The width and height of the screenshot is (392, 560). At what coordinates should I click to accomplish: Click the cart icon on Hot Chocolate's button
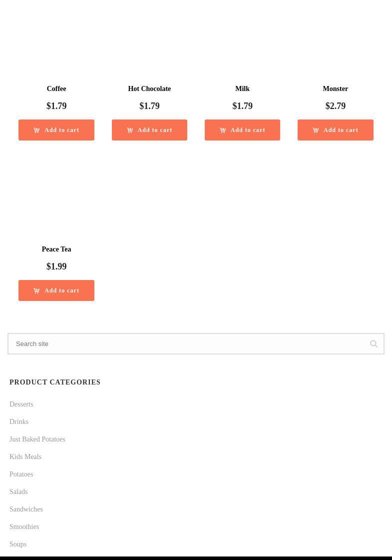[130, 130]
